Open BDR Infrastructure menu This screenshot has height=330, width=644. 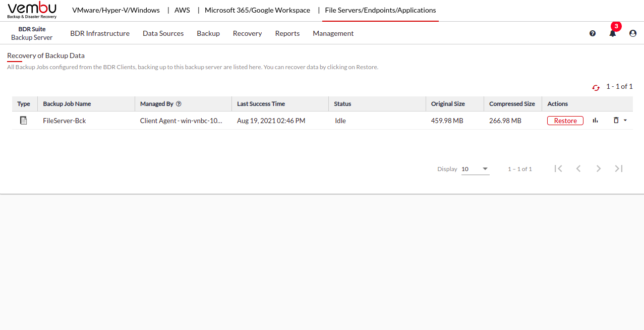100,33
